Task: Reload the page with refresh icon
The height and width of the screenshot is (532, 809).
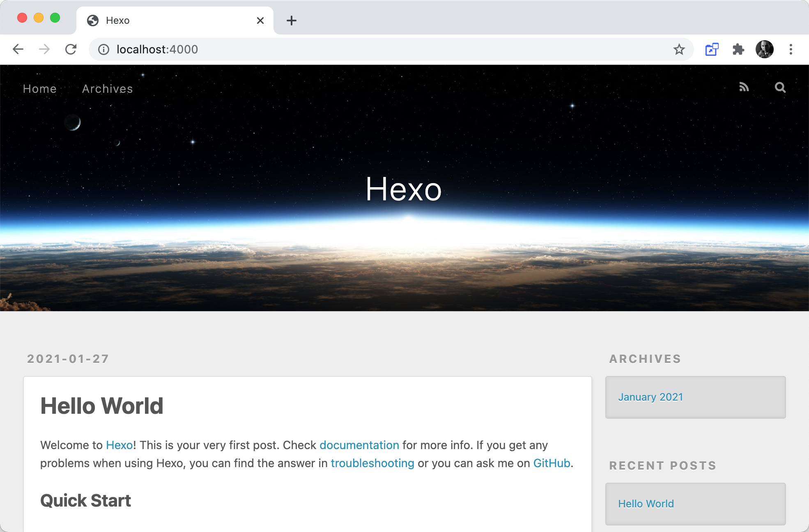Action: pyautogui.click(x=71, y=49)
